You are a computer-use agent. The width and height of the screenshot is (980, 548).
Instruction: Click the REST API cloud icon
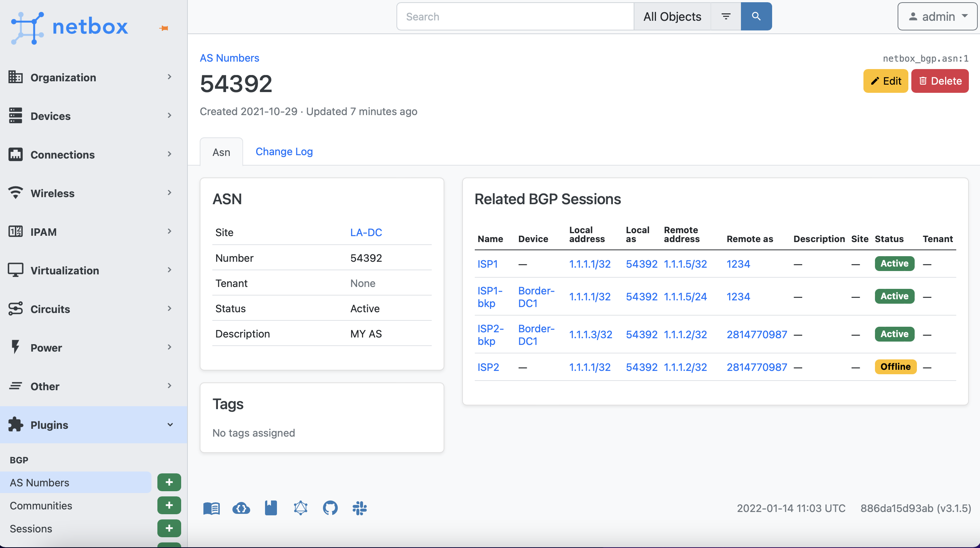pos(241,508)
